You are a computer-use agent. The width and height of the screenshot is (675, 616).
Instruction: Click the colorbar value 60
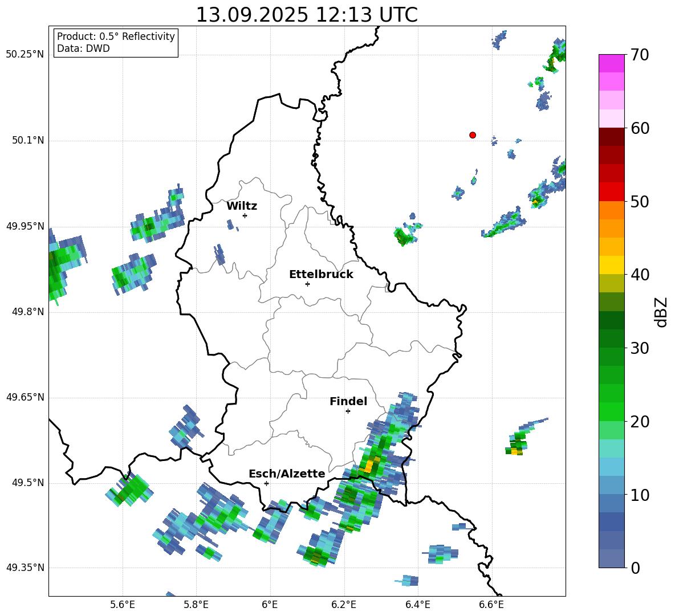click(x=640, y=128)
